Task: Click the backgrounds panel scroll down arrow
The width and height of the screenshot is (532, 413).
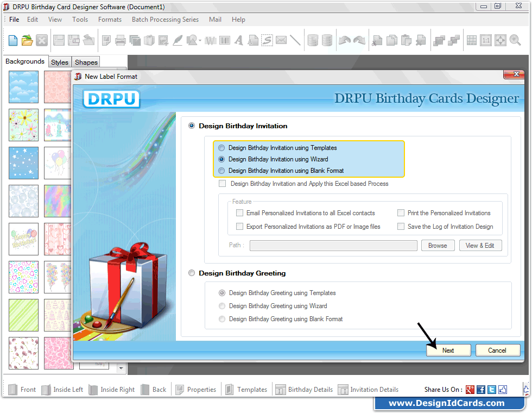Action: [121, 368]
